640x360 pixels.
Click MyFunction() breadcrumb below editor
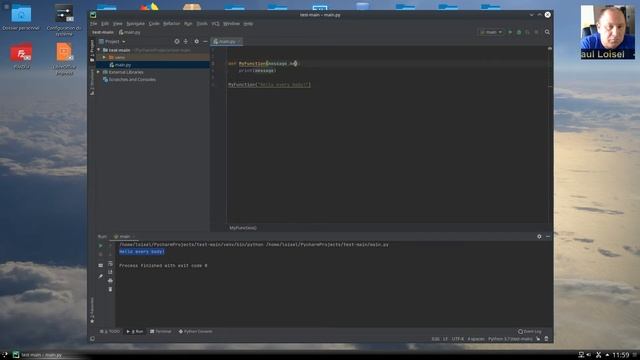(243, 228)
